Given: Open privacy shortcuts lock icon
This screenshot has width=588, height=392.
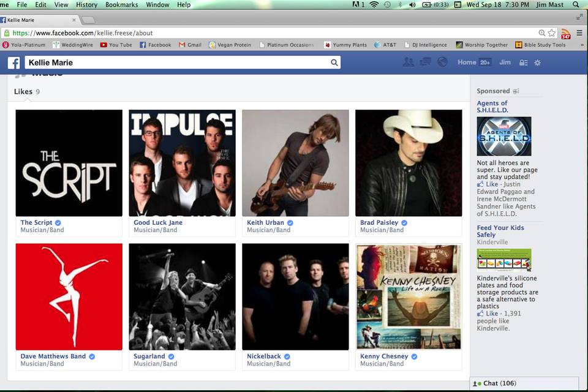Looking at the screenshot, I should pyautogui.click(x=524, y=62).
